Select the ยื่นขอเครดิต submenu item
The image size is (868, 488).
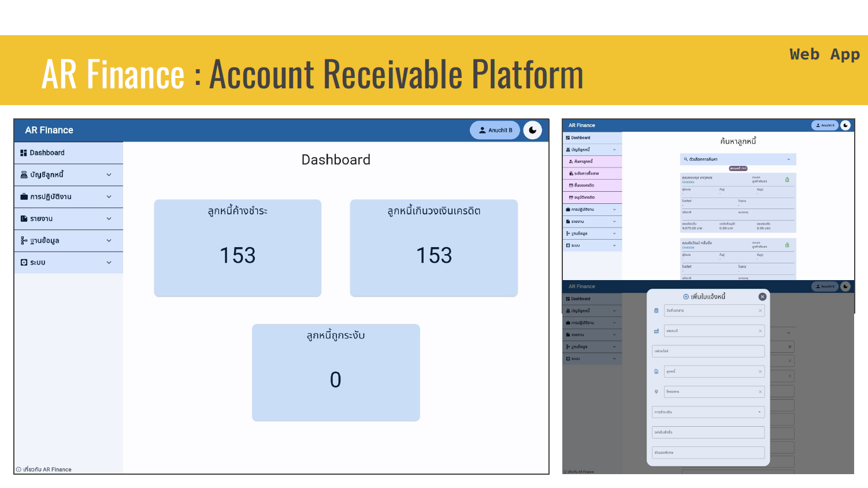[584, 185]
